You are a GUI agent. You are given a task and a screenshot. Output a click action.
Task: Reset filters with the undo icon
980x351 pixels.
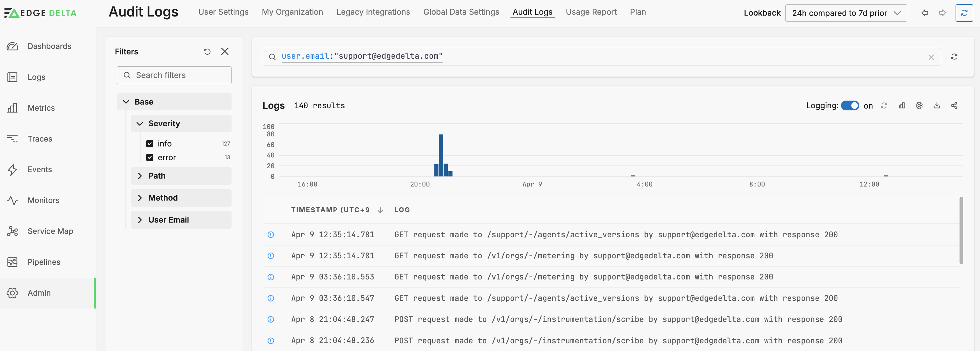tap(207, 51)
